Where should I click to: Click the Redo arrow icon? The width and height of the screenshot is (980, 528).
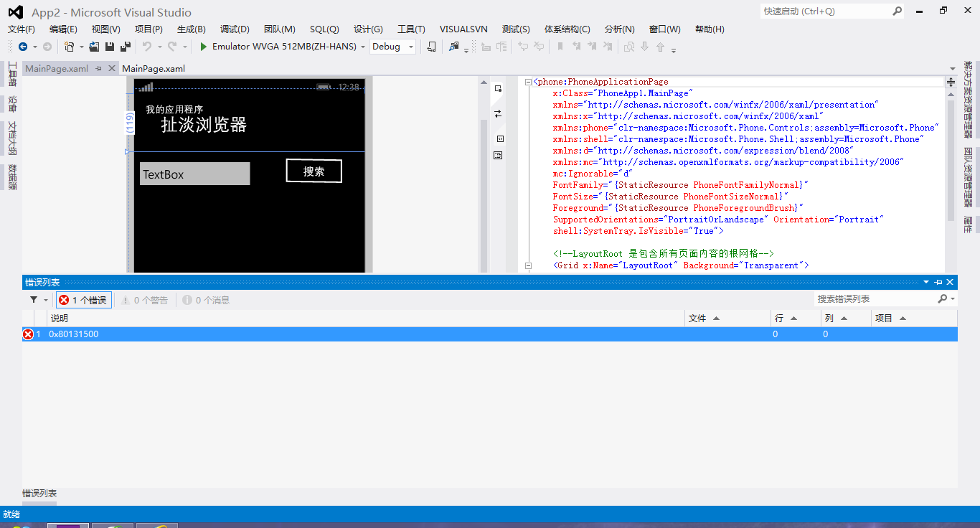click(172, 47)
